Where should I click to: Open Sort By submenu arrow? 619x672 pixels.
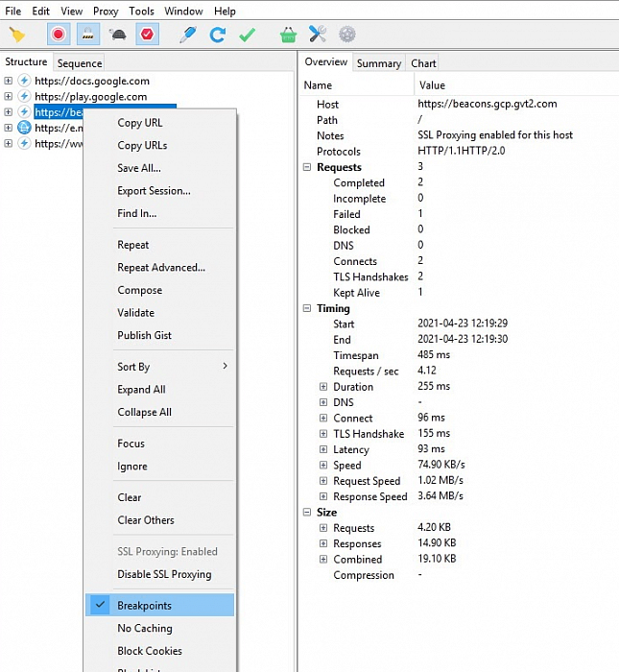pyautogui.click(x=225, y=366)
